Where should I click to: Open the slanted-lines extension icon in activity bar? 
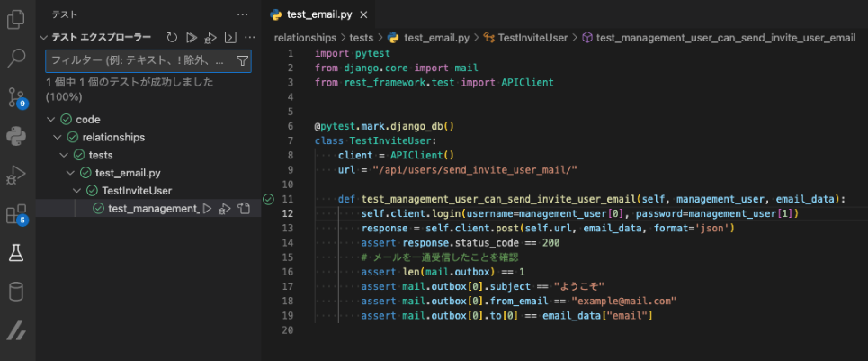16,331
